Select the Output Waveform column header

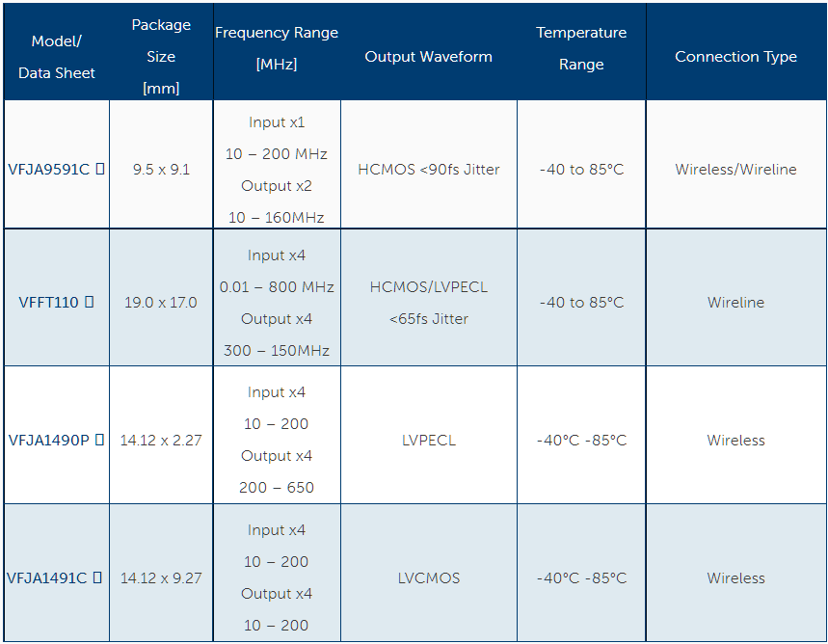click(428, 56)
